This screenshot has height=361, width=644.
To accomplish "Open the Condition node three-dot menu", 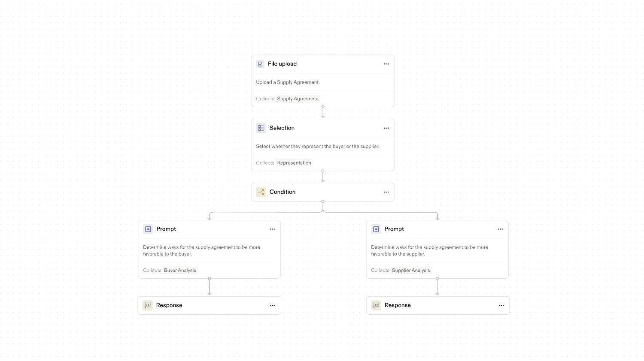I will pyautogui.click(x=386, y=192).
